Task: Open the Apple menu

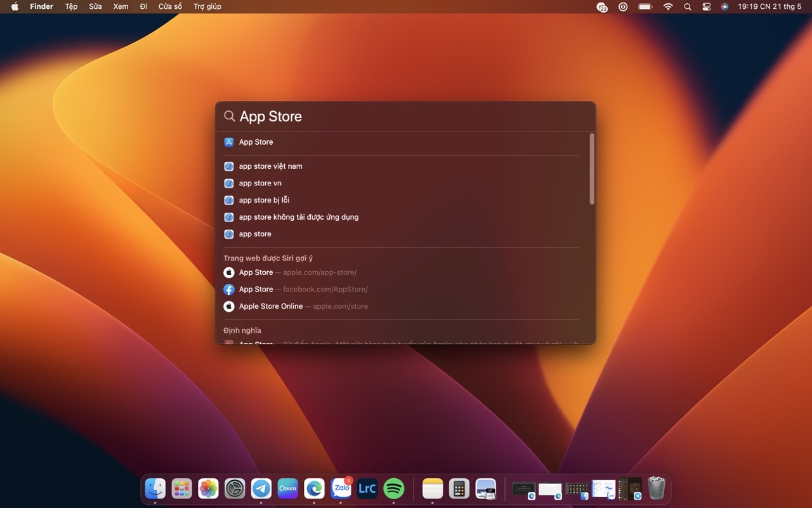Action: pos(15,6)
